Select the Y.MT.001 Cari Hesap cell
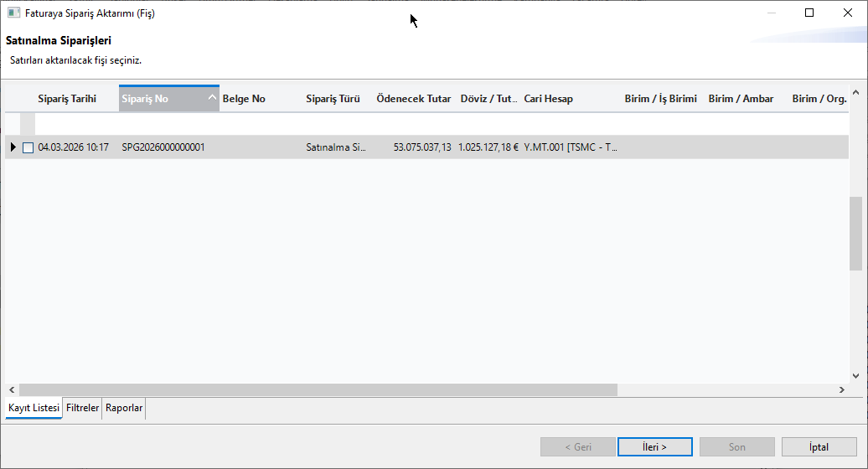Image resolution: width=868 pixels, height=469 pixels. [x=570, y=147]
